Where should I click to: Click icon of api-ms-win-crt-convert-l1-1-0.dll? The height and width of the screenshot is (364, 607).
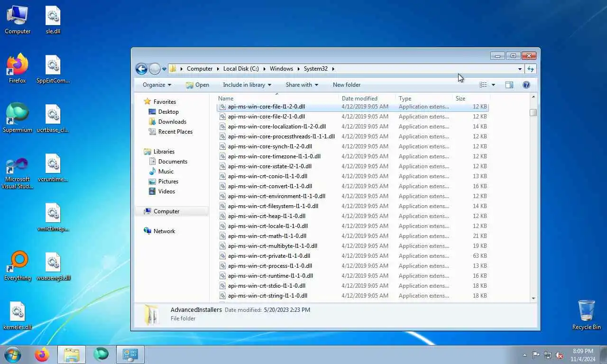[x=222, y=186]
